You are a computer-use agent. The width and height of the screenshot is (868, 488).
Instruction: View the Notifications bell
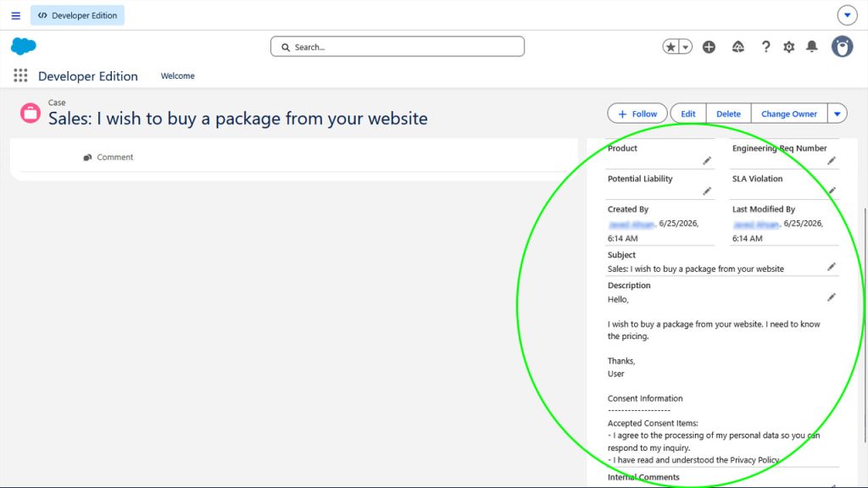[x=811, y=47]
